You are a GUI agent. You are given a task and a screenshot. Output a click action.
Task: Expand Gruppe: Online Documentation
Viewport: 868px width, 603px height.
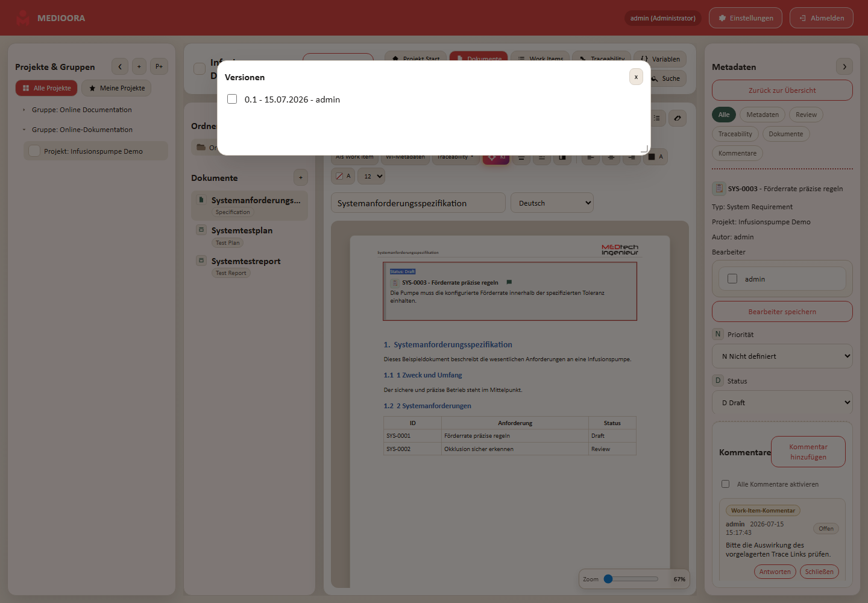click(x=81, y=110)
